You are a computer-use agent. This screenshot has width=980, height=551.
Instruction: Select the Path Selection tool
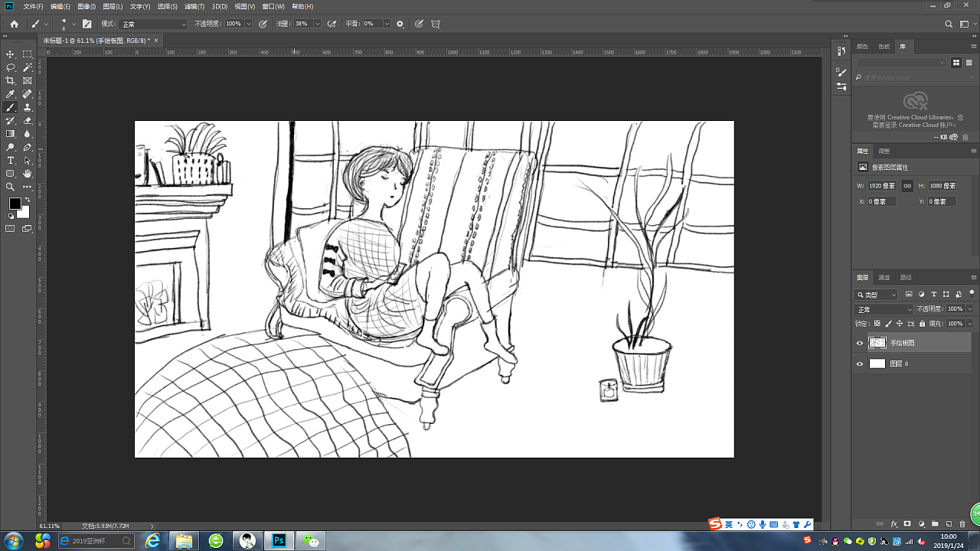coord(28,160)
